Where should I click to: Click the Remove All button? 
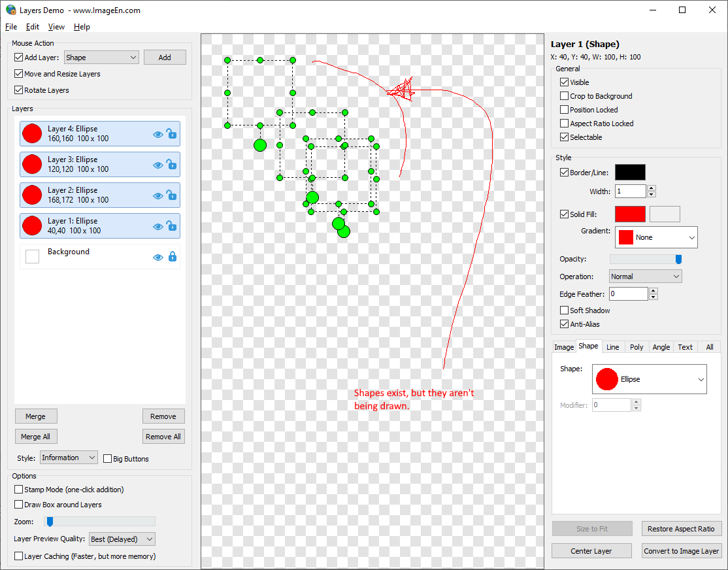pyautogui.click(x=163, y=436)
